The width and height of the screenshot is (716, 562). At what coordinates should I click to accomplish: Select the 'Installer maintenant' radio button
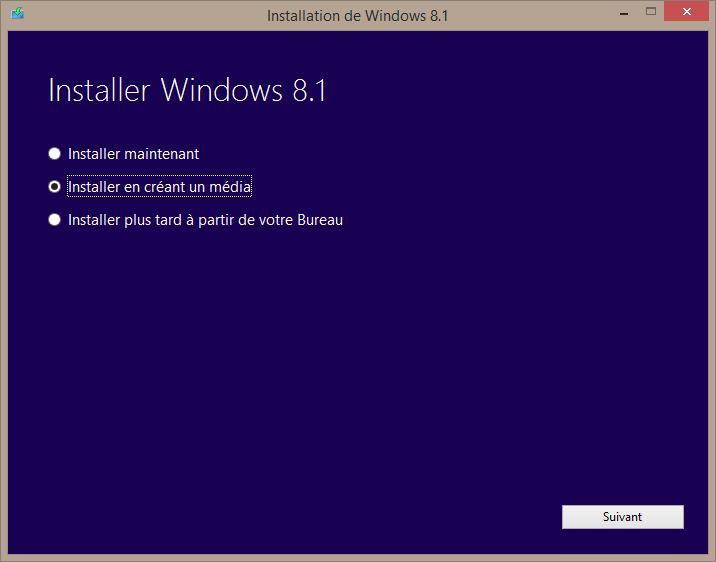(x=55, y=154)
